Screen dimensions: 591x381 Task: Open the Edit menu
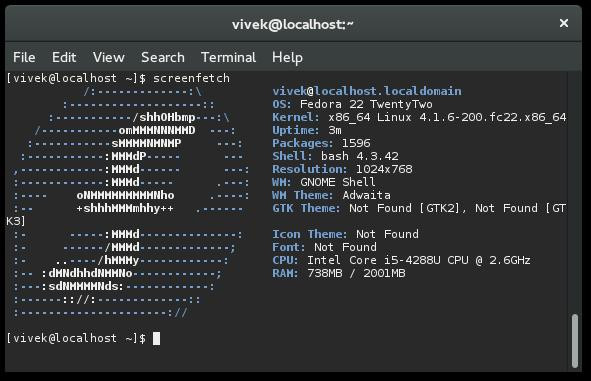pos(64,57)
